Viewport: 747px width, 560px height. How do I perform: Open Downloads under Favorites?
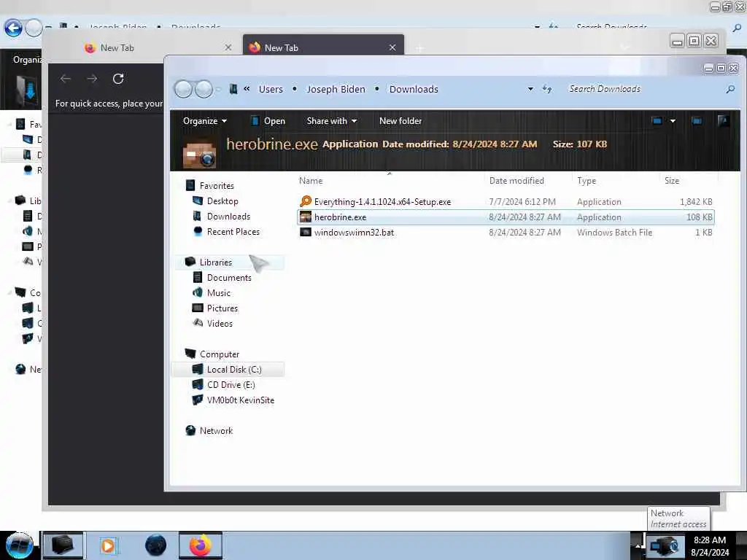pyautogui.click(x=228, y=216)
